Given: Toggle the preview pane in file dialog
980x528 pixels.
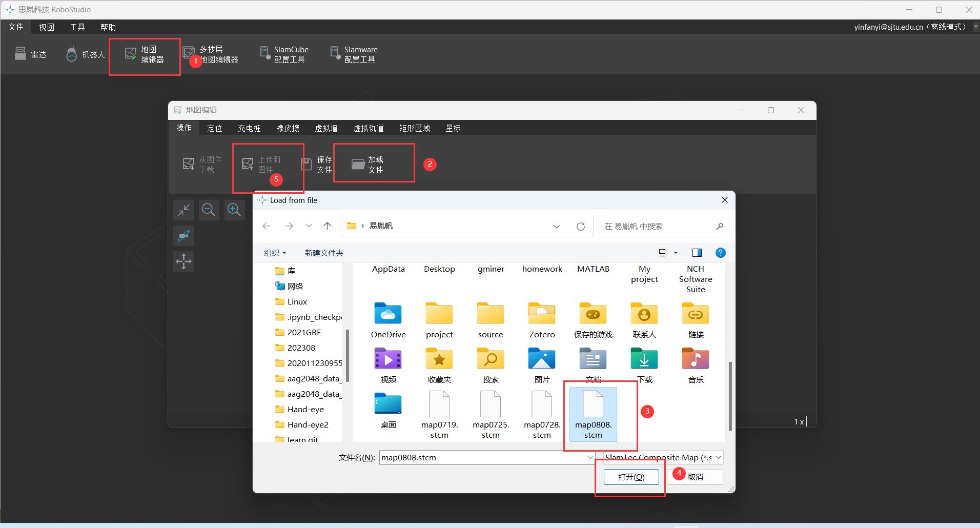Looking at the screenshot, I should click(x=697, y=253).
